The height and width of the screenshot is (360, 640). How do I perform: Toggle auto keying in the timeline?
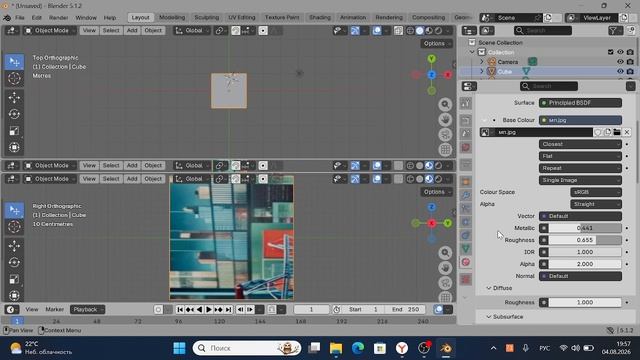[158, 310]
